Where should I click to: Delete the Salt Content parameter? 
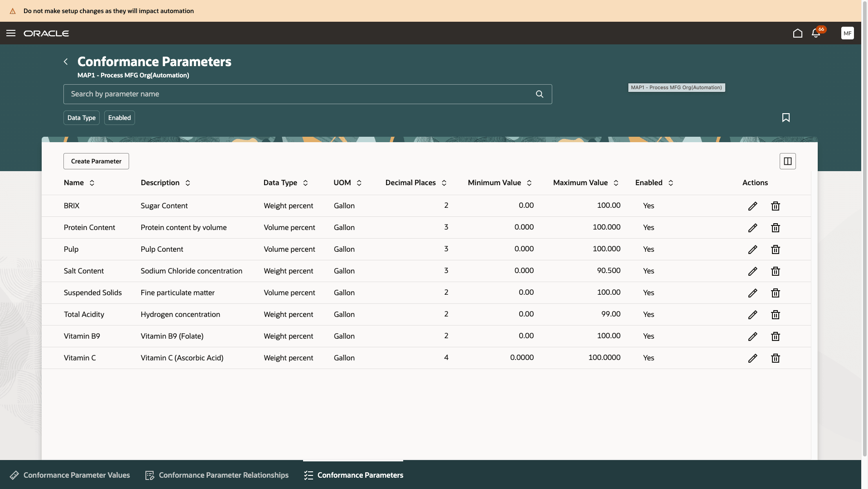coord(776,271)
